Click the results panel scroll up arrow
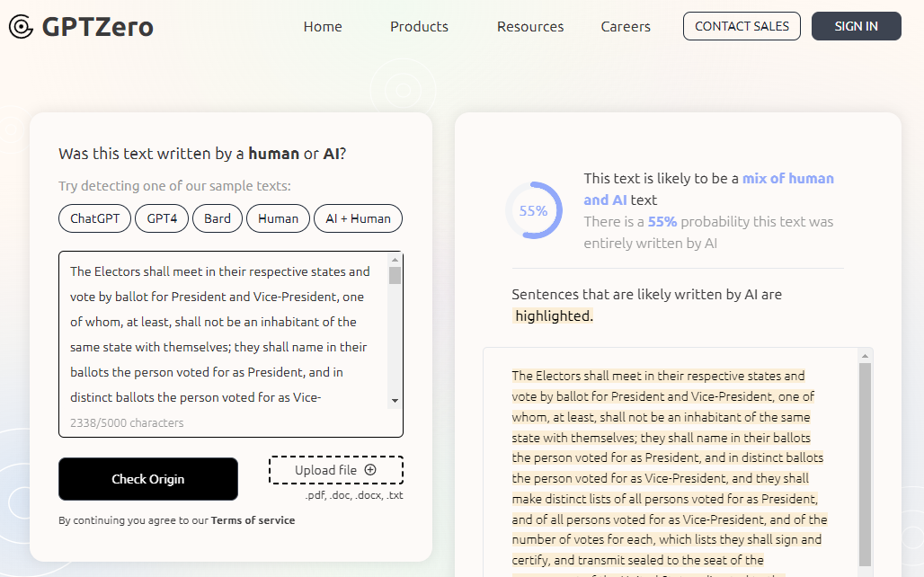This screenshot has width=924, height=577. pos(865,356)
